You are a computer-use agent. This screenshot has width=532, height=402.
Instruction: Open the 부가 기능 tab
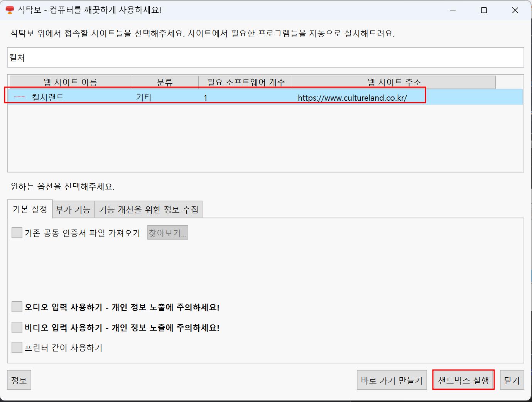73,209
